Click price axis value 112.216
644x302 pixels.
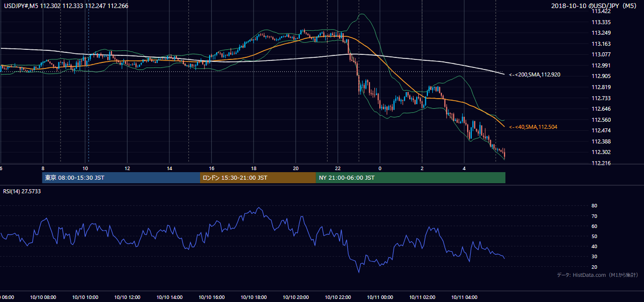(601, 163)
